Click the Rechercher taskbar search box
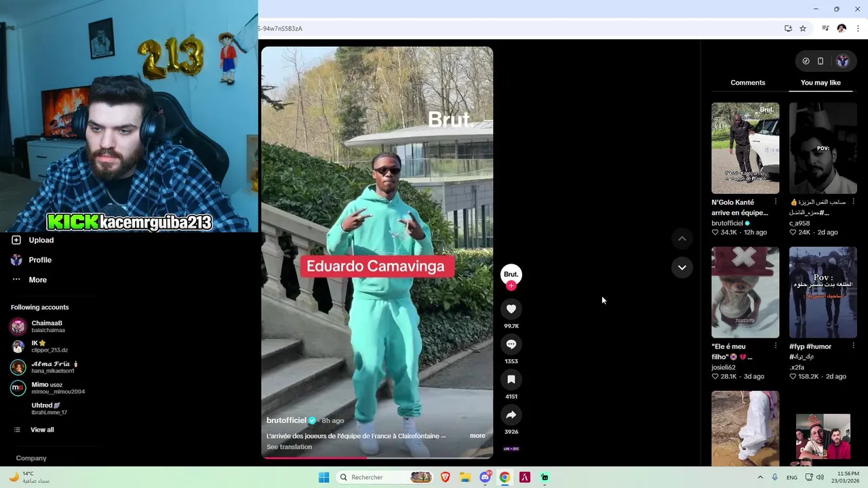The width and height of the screenshot is (868, 488). (x=385, y=477)
